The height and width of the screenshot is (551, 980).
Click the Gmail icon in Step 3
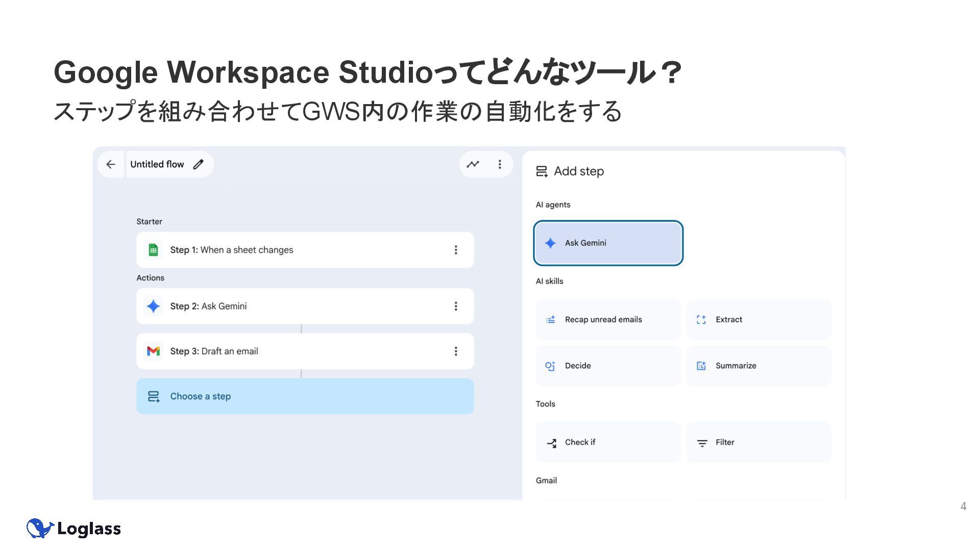tap(153, 351)
